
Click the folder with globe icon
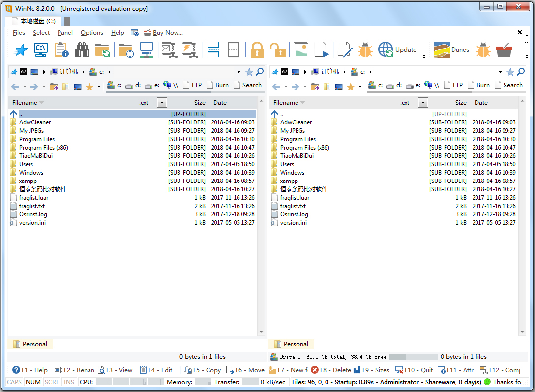tap(126, 50)
